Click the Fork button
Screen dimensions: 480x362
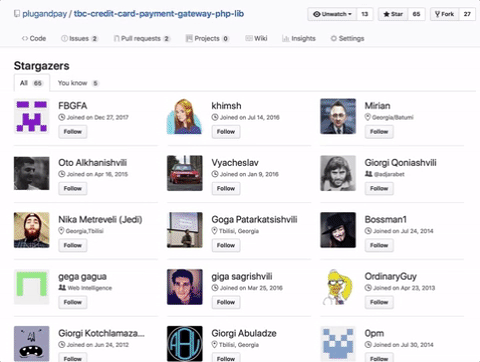(444, 14)
